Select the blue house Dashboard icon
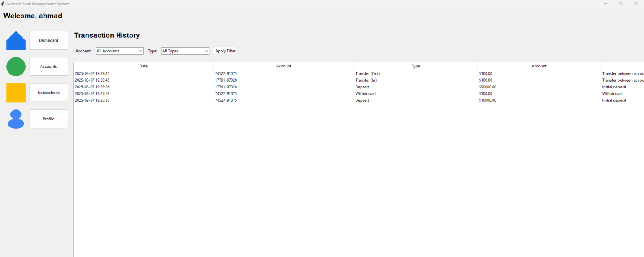The height and width of the screenshot is (257, 644). pos(16,40)
